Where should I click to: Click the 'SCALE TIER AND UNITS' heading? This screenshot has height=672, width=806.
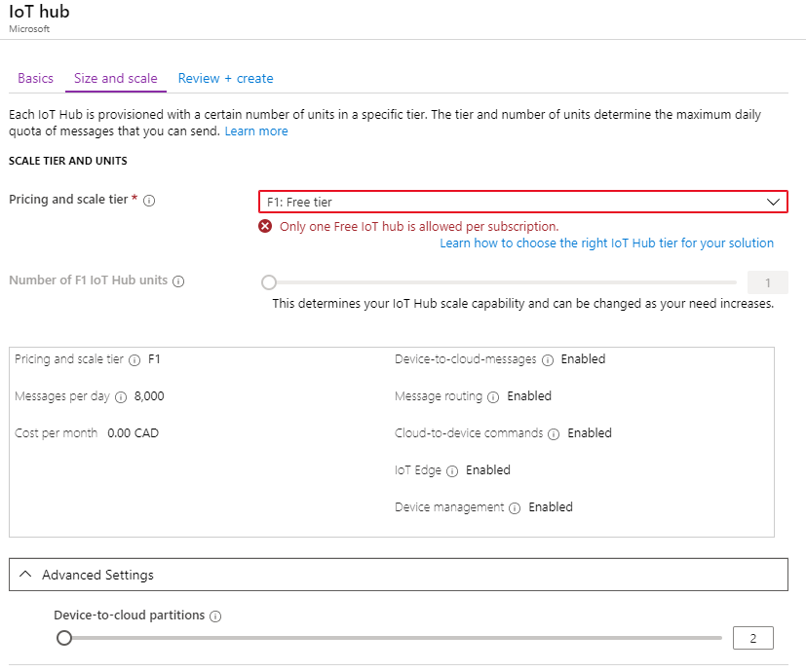pyautogui.click(x=68, y=161)
